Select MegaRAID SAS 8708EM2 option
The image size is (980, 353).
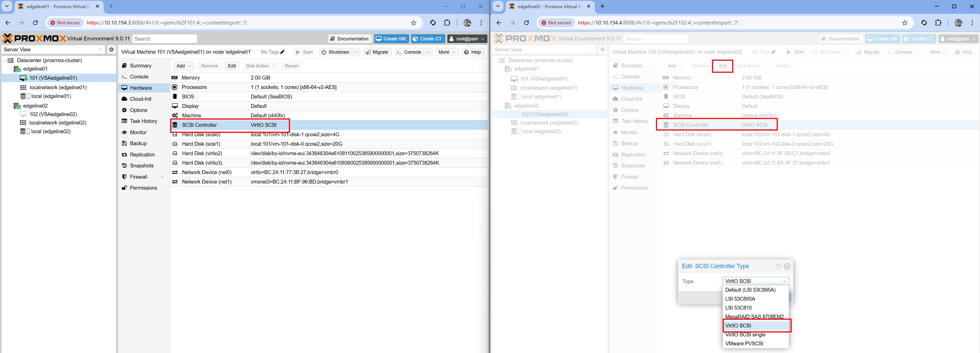tap(756, 316)
